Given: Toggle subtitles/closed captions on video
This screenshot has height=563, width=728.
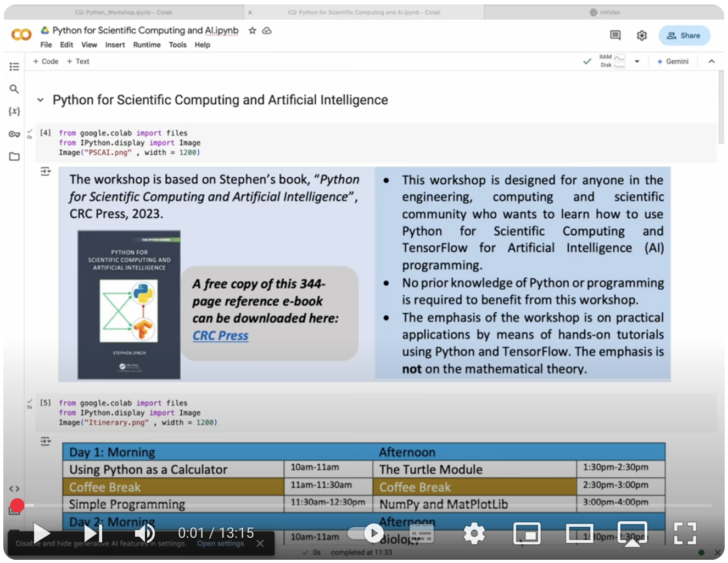Looking at the screenshot, I should (422, 533).
